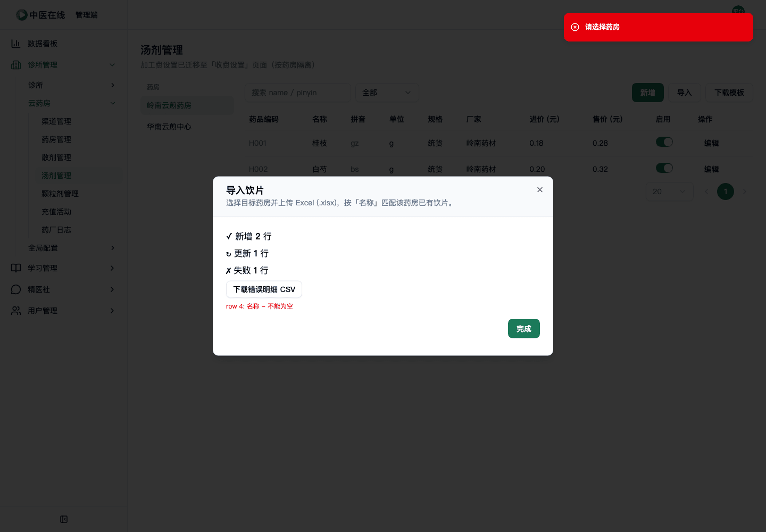
Task: Expand the 用户管理 menu chevron
Action: 112,311
